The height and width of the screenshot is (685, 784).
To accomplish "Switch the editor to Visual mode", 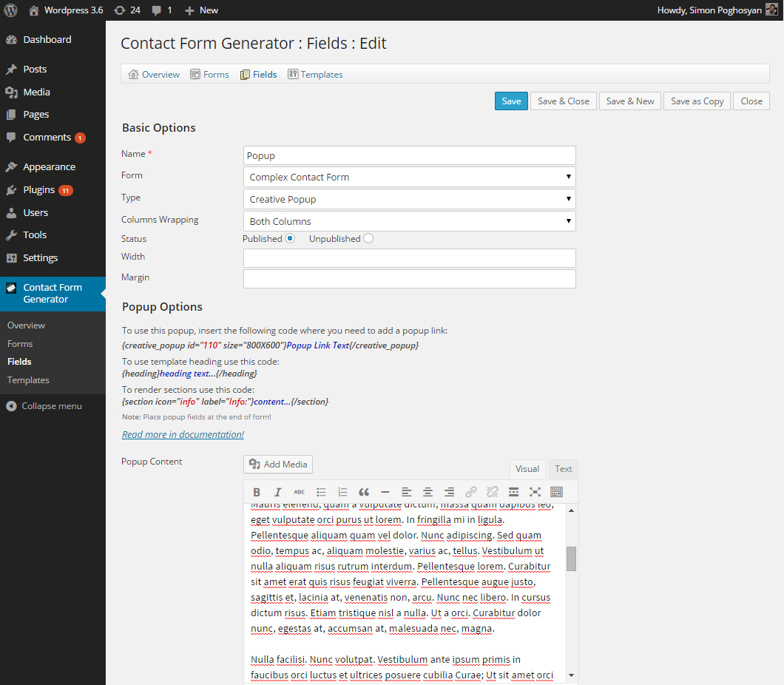I will 527,469.
